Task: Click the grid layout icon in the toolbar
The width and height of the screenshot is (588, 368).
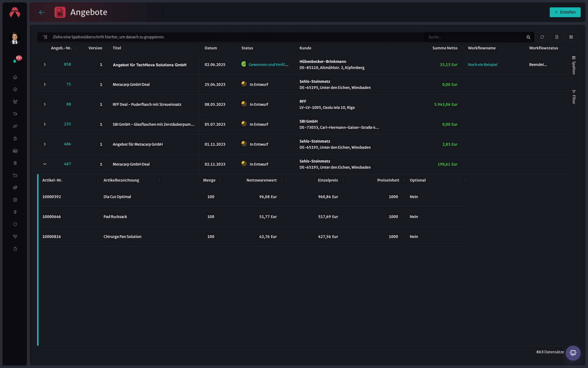Action: 571,37
